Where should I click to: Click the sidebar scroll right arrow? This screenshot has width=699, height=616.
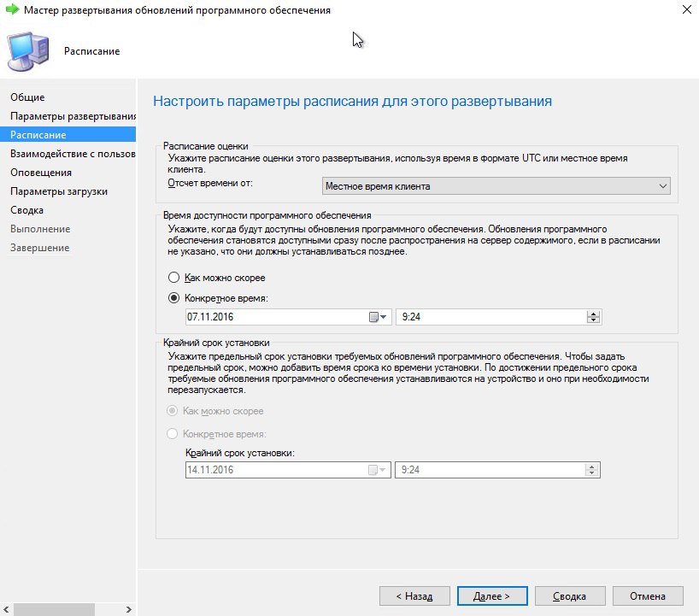pyautogui.click(x=128, y=609)
